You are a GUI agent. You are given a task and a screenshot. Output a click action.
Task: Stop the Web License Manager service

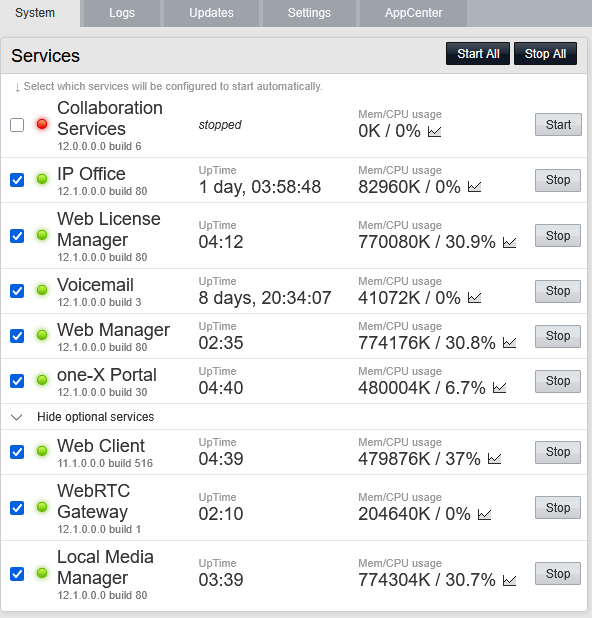pos(558,236)
